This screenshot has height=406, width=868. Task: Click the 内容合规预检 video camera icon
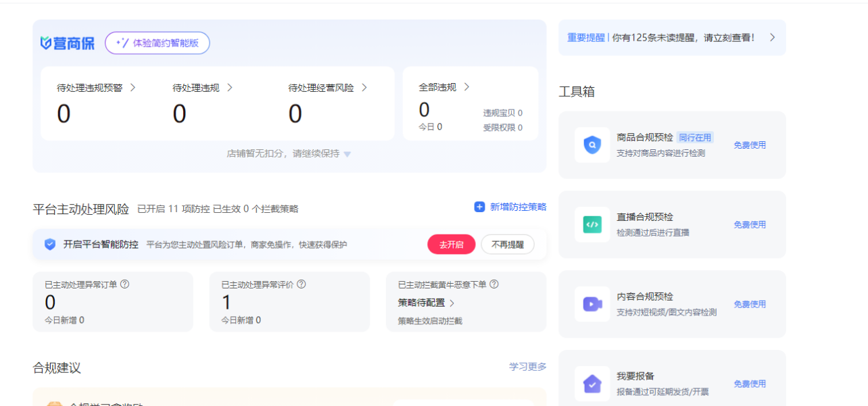click(592, 304)
